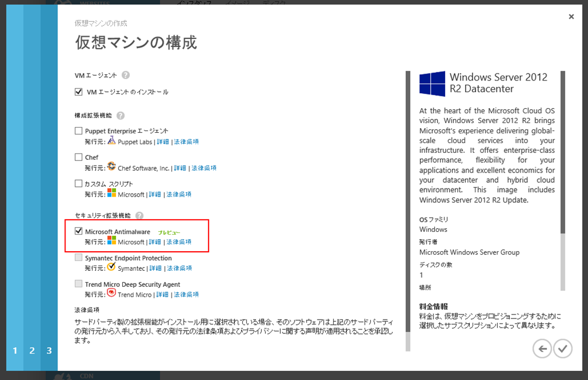Check Trend Micro Deep Security Agent checkbox
The height and width of the screenshot is (380, 588).
pyautogui.click(x=78, y=283)
